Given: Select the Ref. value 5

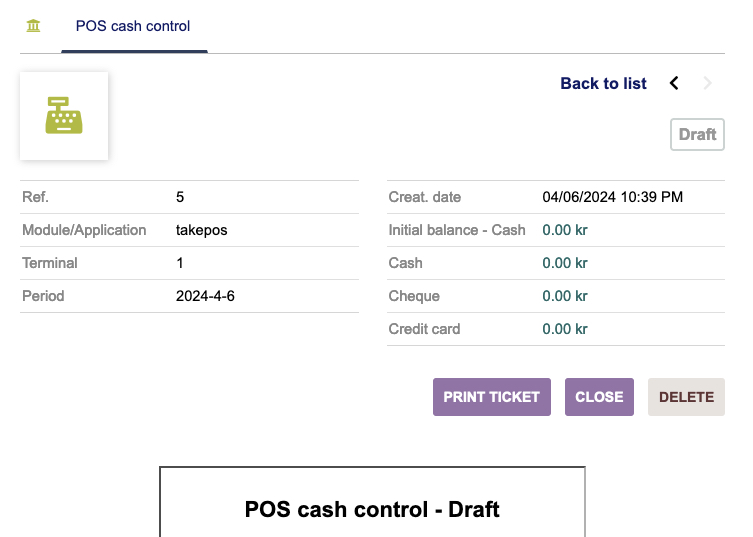Looking at the screenshot, I should (180, 197).
